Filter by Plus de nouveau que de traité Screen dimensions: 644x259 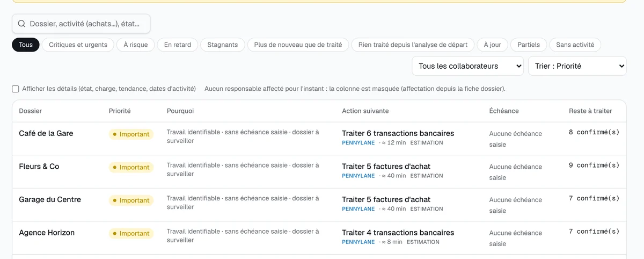coord(298,45)
